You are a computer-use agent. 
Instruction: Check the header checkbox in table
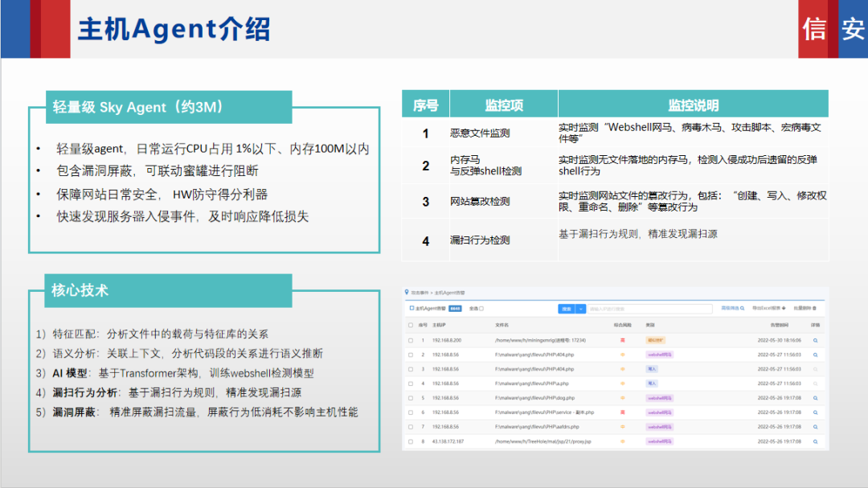(x=411, y=326)
